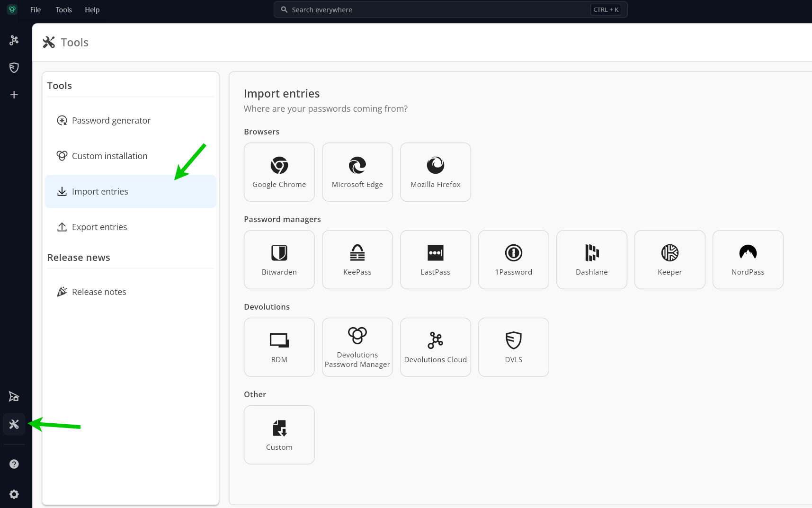
Task: Open the Help menu
Action: [92, 9]
